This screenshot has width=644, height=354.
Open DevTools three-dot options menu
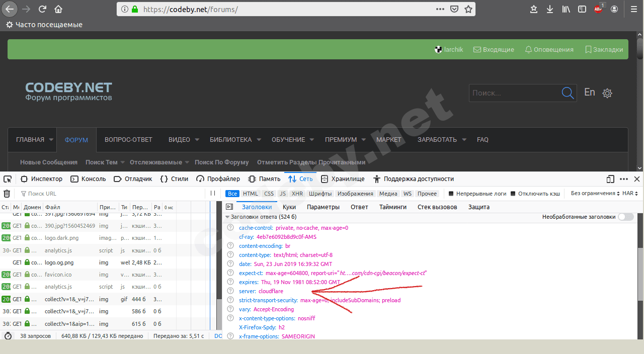pyautogui.click(x=624, y=179)
